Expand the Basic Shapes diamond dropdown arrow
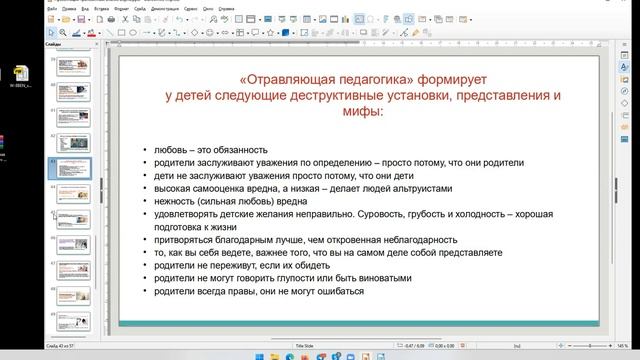This screenshot has height=360, width=640. [202, 33]
